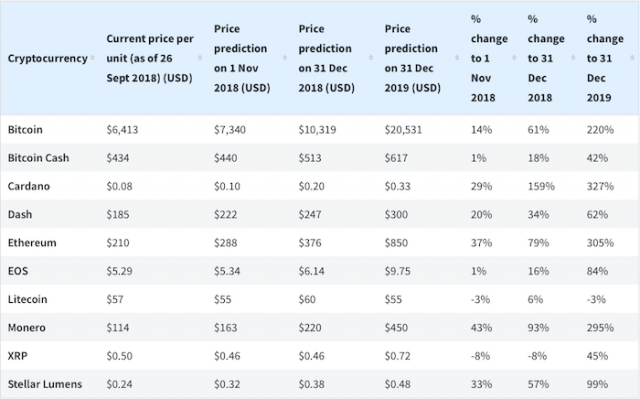Click Litecoin's -3% change to 1 Nov
The image size is (640, 399).
tap(480, 299)
